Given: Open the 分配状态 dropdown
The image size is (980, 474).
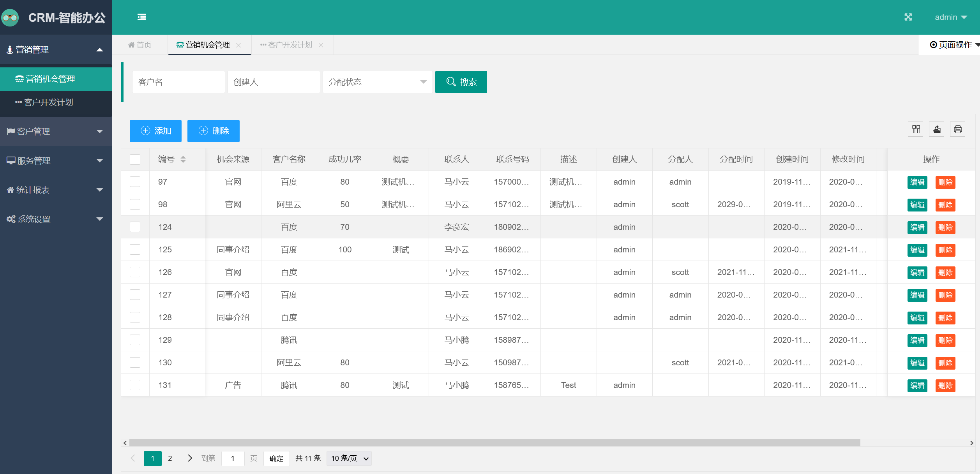Looking at the screenshot, I should (377, 82).
